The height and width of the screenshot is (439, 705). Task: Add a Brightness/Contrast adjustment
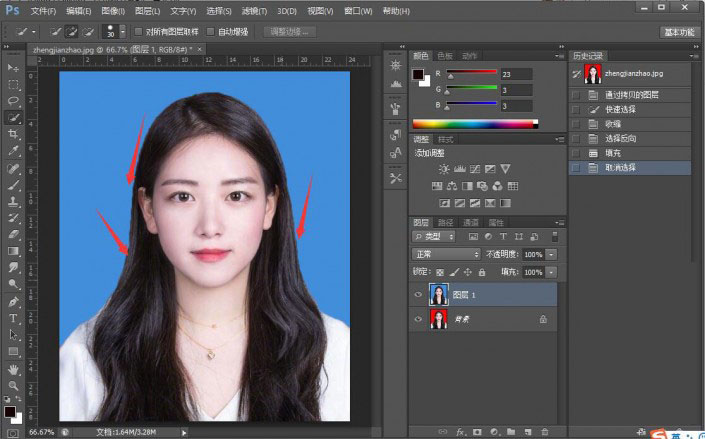pyautogui.click(x=443, y=169)
